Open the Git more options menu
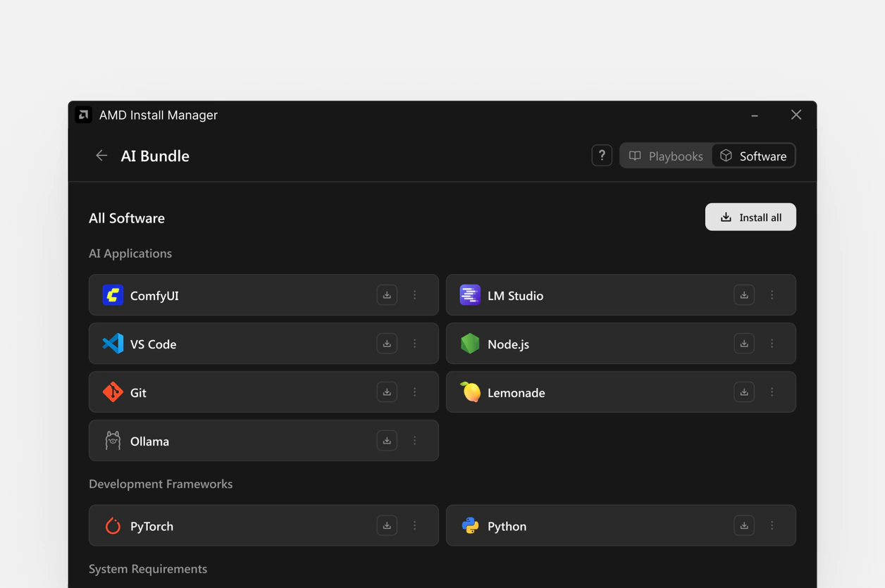885x588 pixels. (415, 392)
